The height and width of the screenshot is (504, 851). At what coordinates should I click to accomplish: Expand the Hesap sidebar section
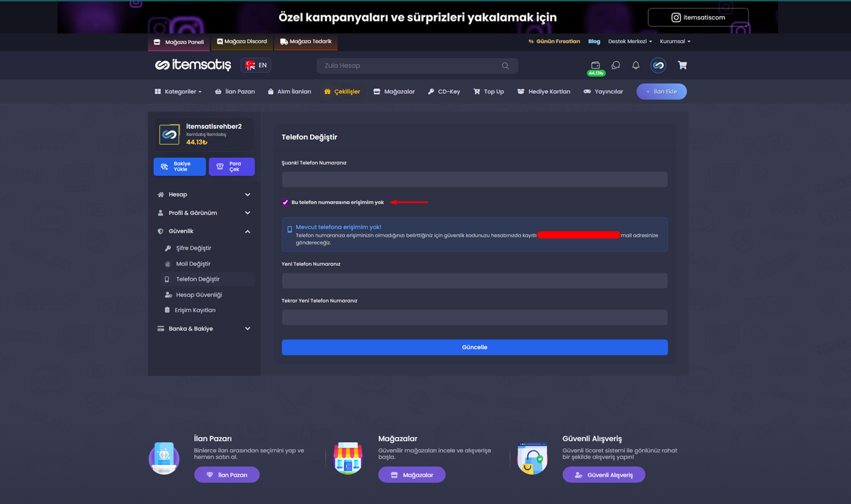(x=204, y=195)
